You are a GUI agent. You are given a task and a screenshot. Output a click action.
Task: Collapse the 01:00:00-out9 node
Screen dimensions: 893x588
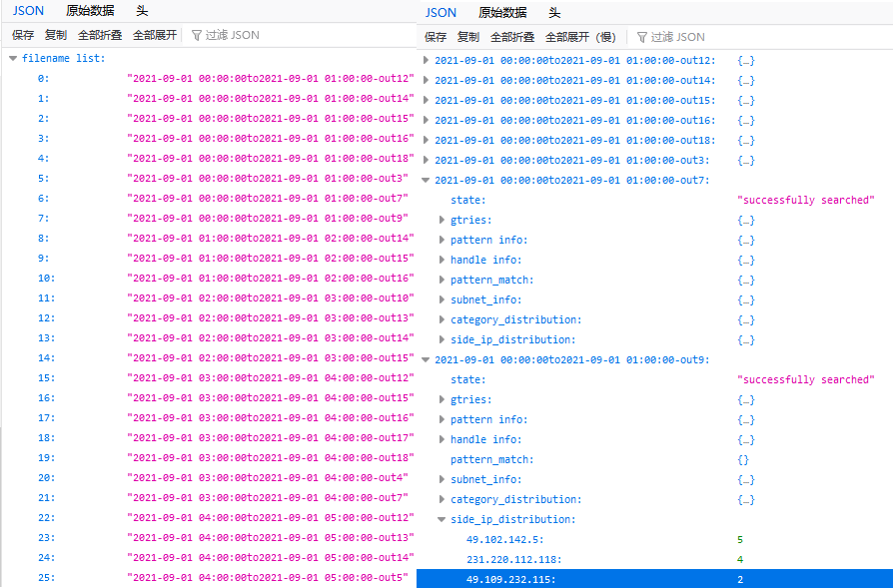pyautogui.click(x=427, y=359)
